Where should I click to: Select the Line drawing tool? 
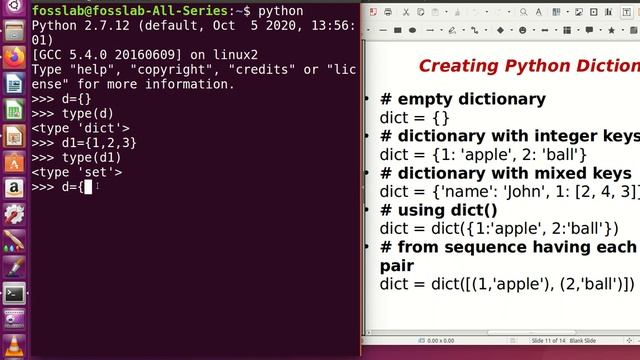click(x=382, y=30)
